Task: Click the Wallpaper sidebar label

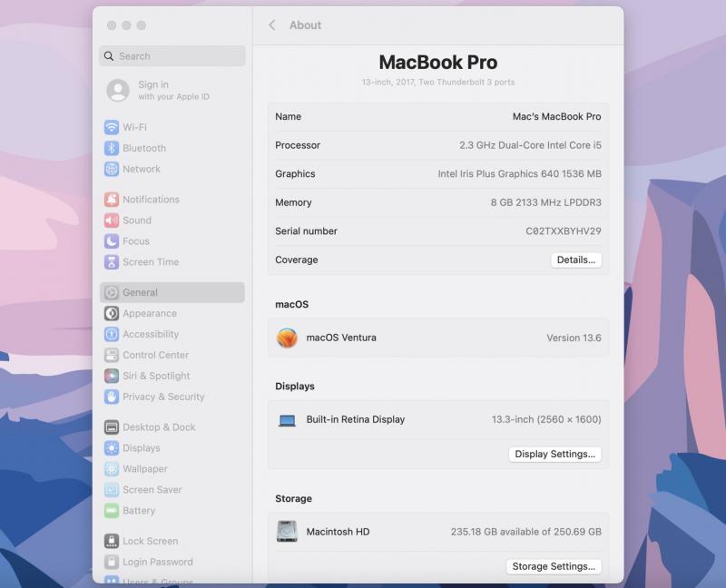Action: pos(145,469)
